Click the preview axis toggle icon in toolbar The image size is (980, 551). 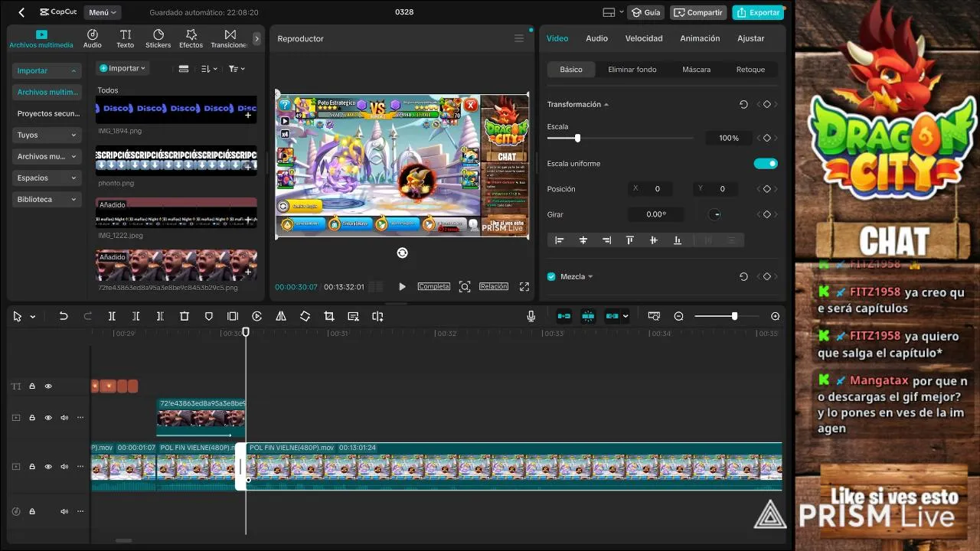654,316
